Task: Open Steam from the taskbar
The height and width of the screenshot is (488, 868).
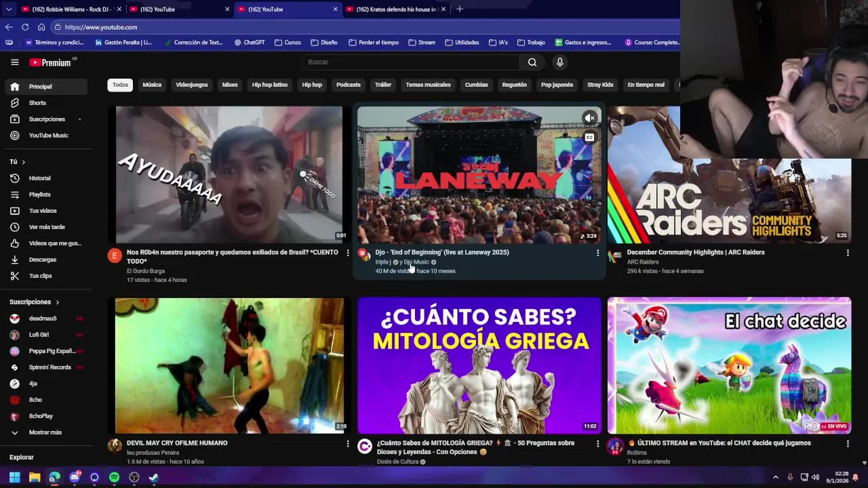Action: (x=154, y=477)
